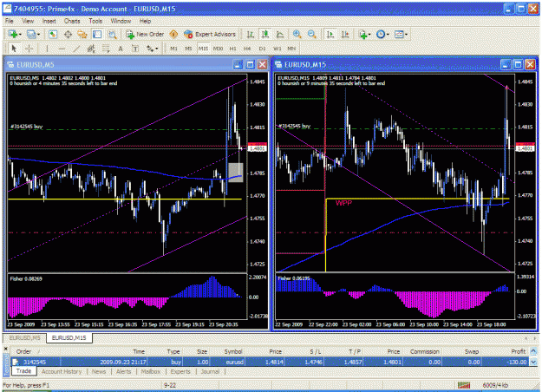The image size is (542, 392).
Task: Switch timeframe to W1
Action: click(x=278, y=49)
